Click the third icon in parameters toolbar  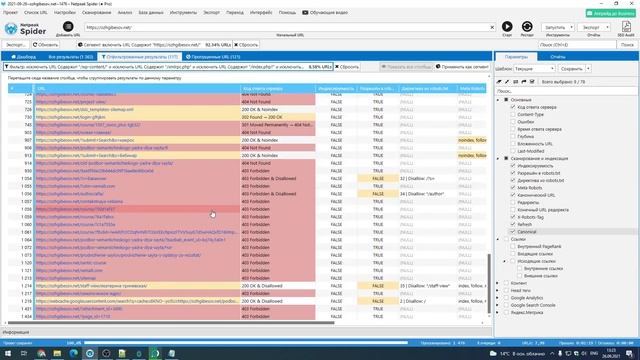tap(516, 82)
